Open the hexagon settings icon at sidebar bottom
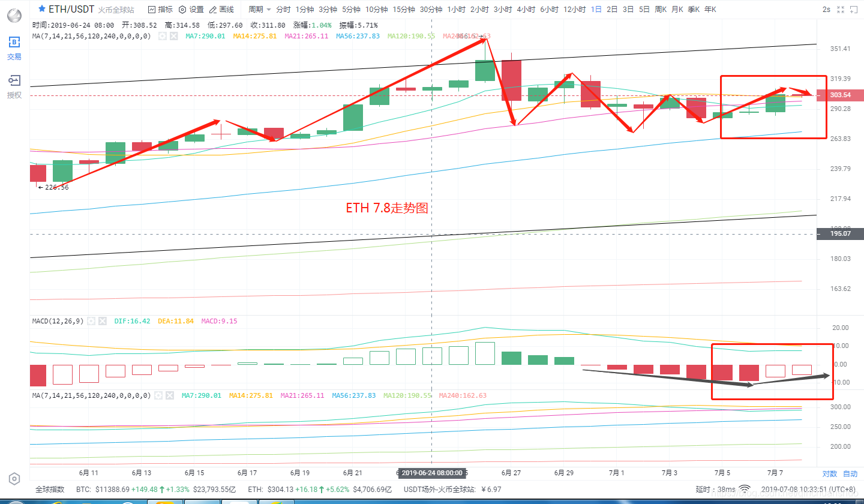 pyautogui.click(x=14, y=478)
